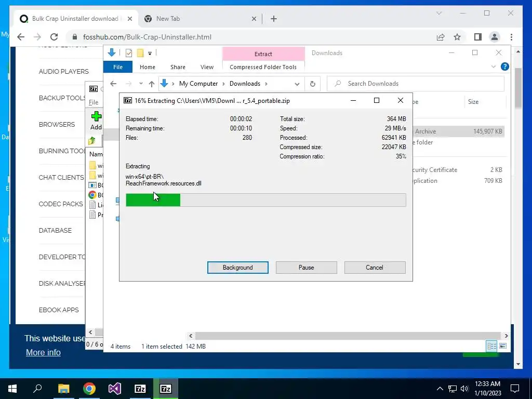532x399 pixels.
Task: Open volume control in tray
Action: 464,389
